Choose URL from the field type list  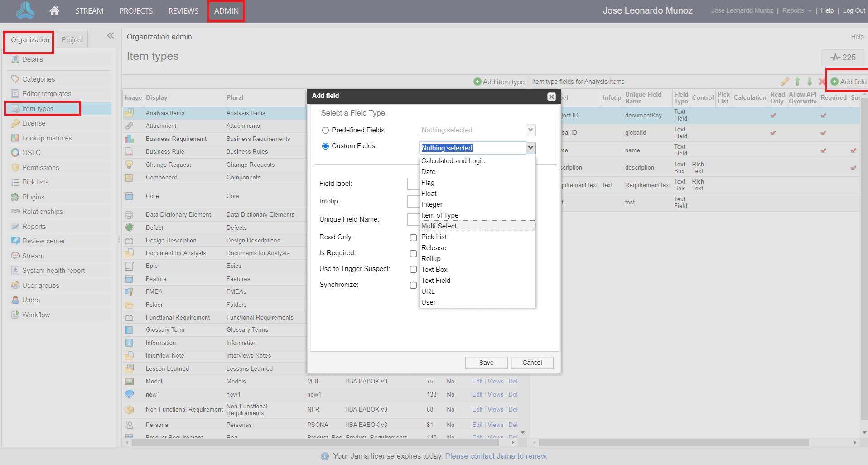point(477,291)
